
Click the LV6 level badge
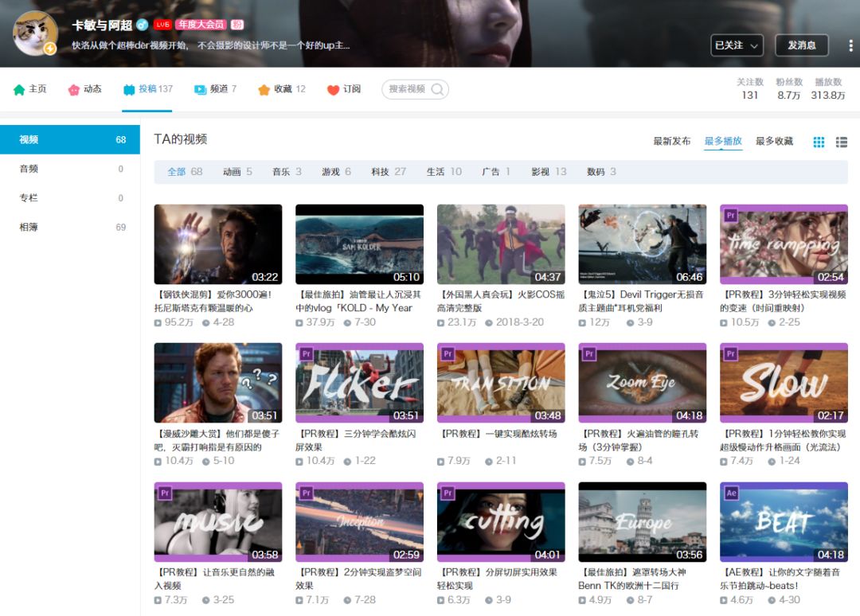coord(162,25)
